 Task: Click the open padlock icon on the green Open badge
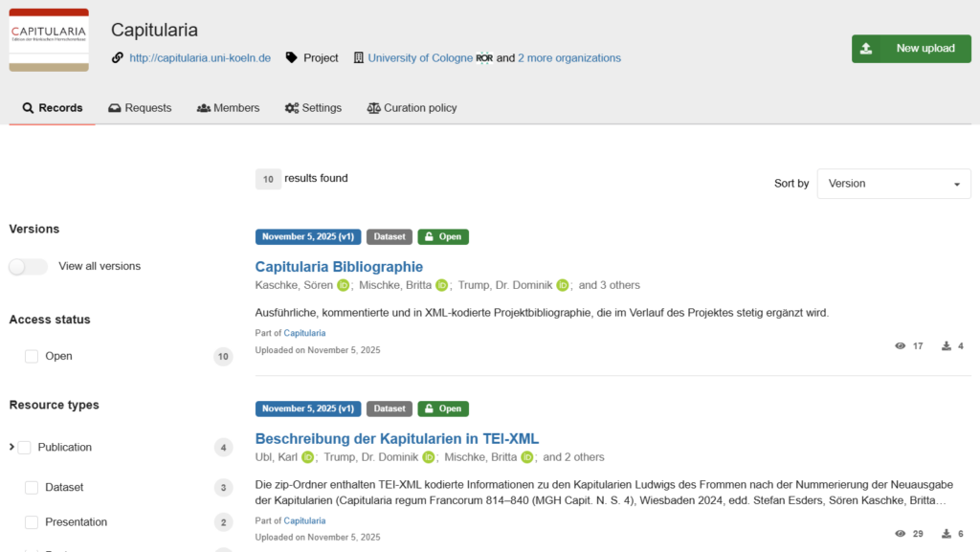click(431, 236)
